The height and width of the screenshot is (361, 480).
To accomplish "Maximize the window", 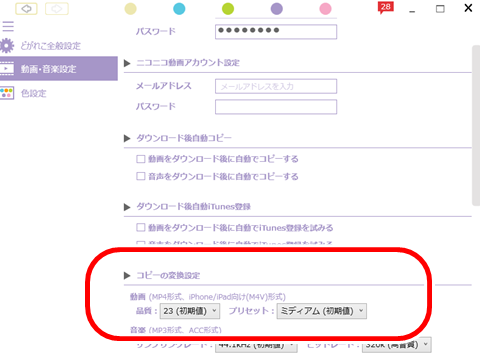I will point(440,9).
